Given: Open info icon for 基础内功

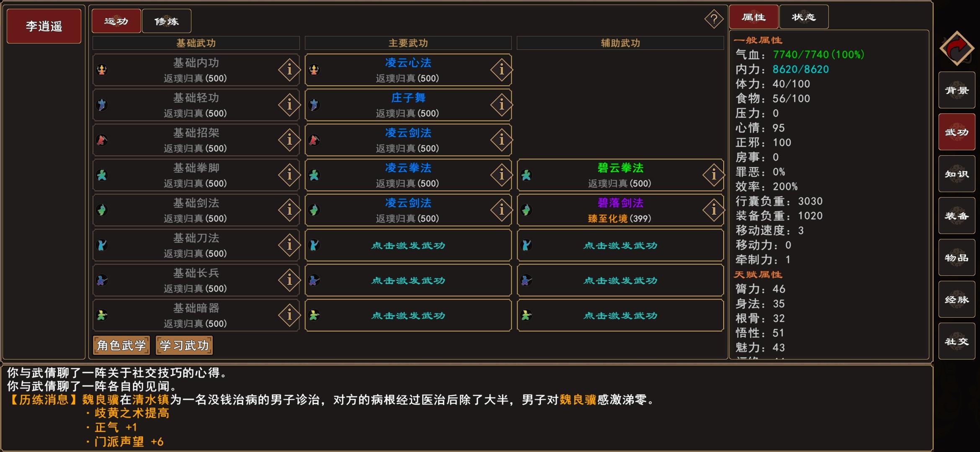Looking at the screenshot, I should 289,69.
